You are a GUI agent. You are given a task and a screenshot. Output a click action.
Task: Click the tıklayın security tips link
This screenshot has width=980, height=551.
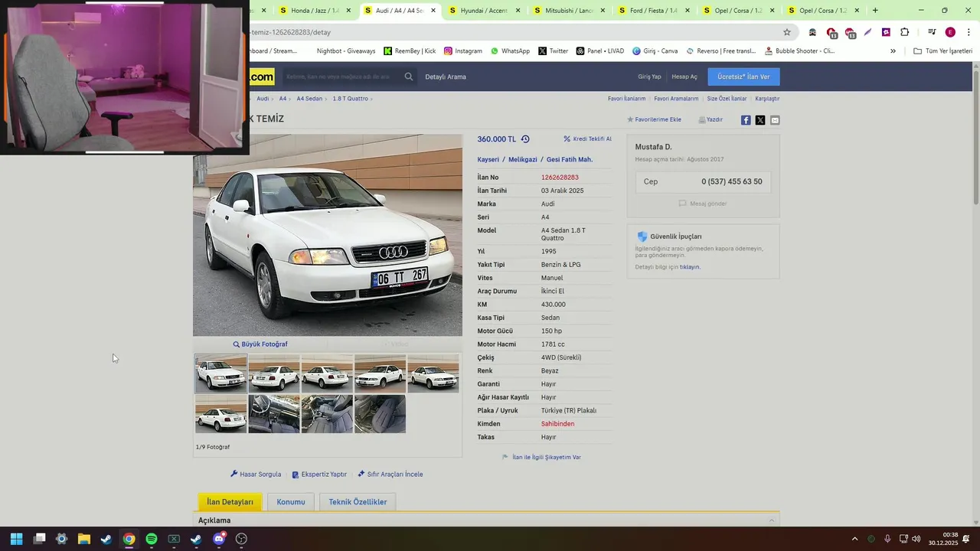(x=690, y=267)
